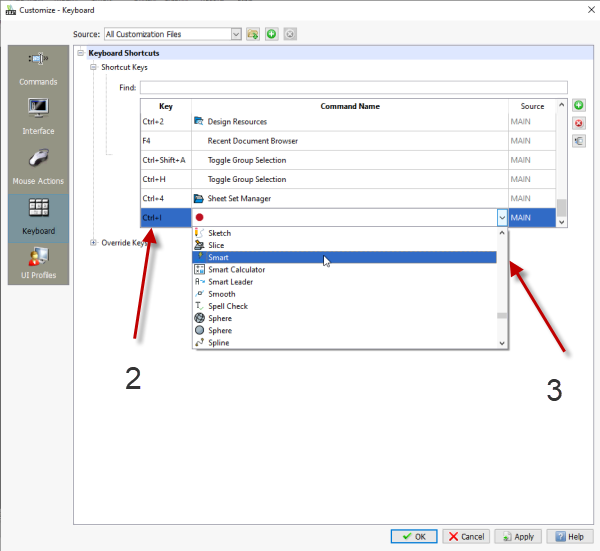
Task: Collapse the Shortcut Keys node
Action: point(93,67)
